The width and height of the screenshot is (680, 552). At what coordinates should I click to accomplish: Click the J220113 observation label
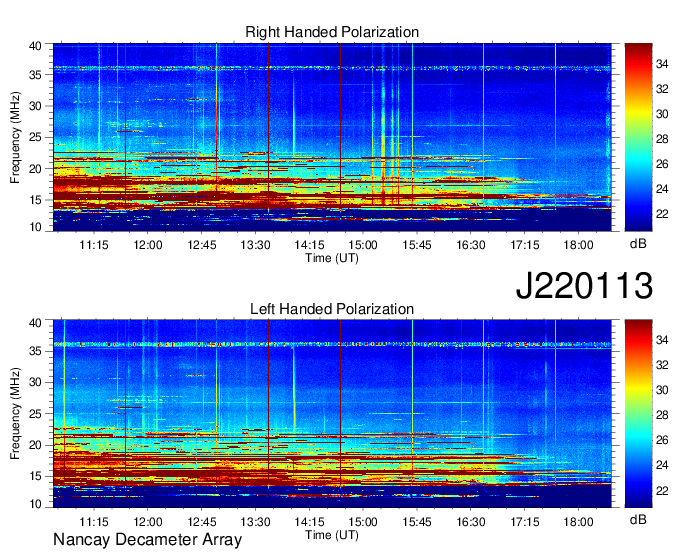584,285
